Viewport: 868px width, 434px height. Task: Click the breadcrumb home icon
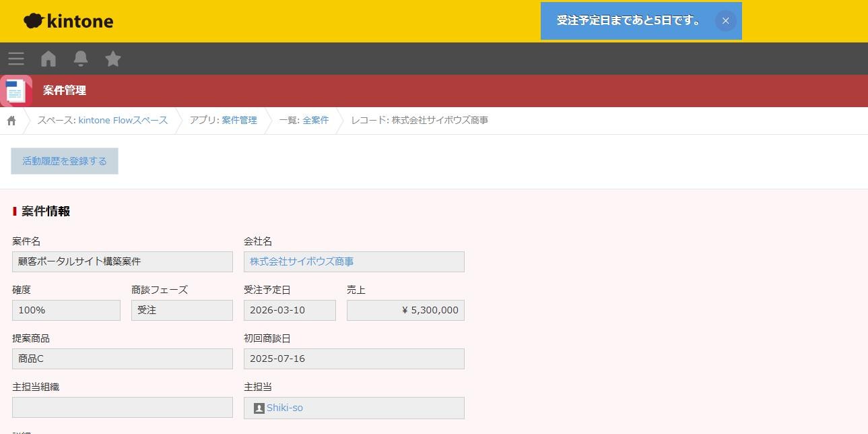[11, 119]
